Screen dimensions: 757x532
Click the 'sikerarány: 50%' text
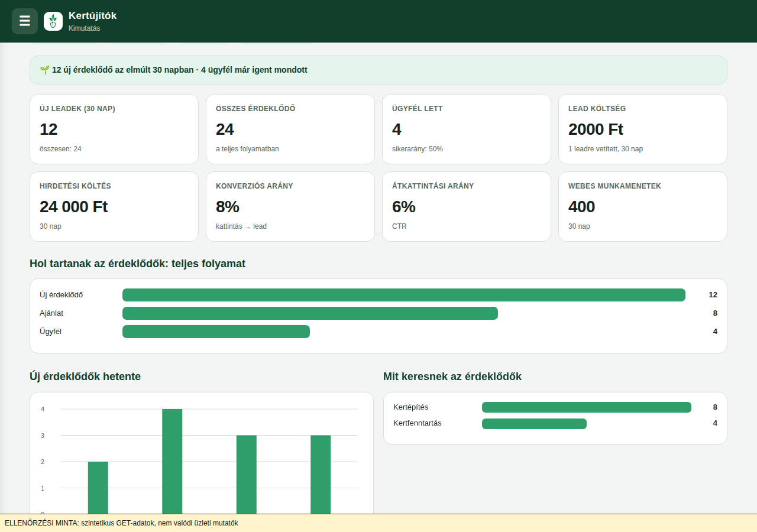418,149
